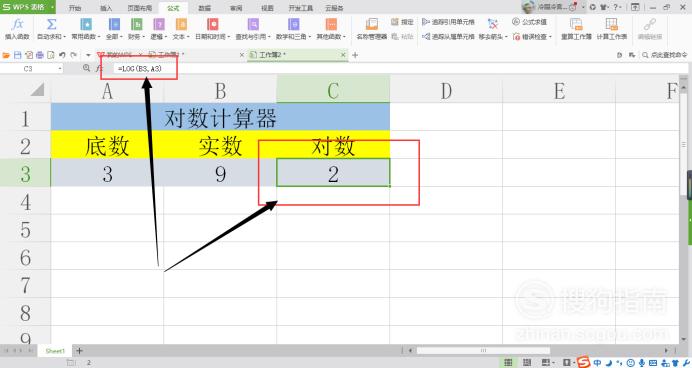Image resolution: width=692 pixels, height=368 pixels.
Task: Open the 文本 text functions icon
Action: point(181,25)
